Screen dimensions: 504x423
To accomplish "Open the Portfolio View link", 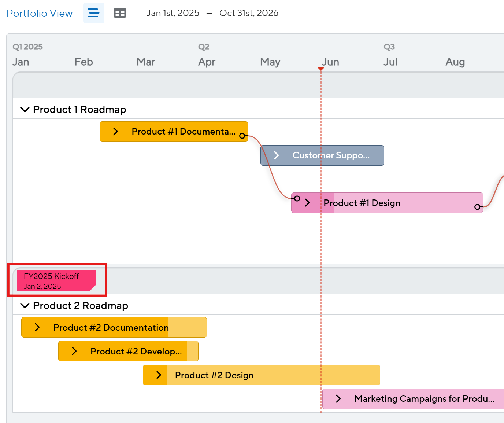I will 40,14.
